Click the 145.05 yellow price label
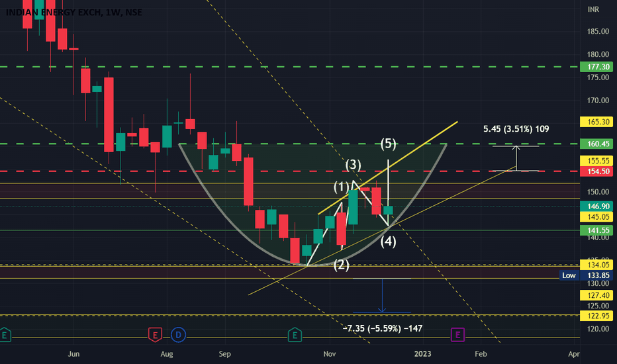The height and width of the screenshot is (364, 617). (x=596, y=217)
